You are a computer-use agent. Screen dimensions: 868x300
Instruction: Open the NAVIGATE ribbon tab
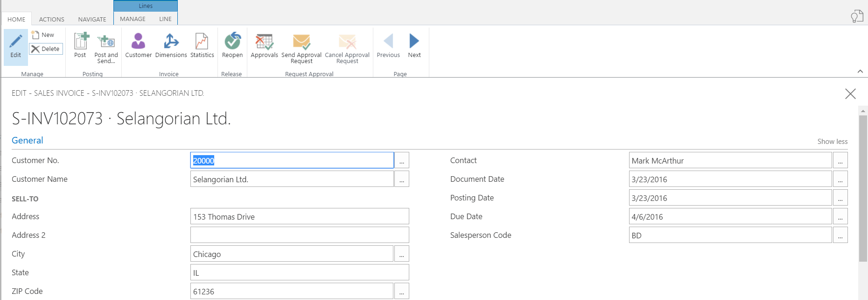point(92,19)
